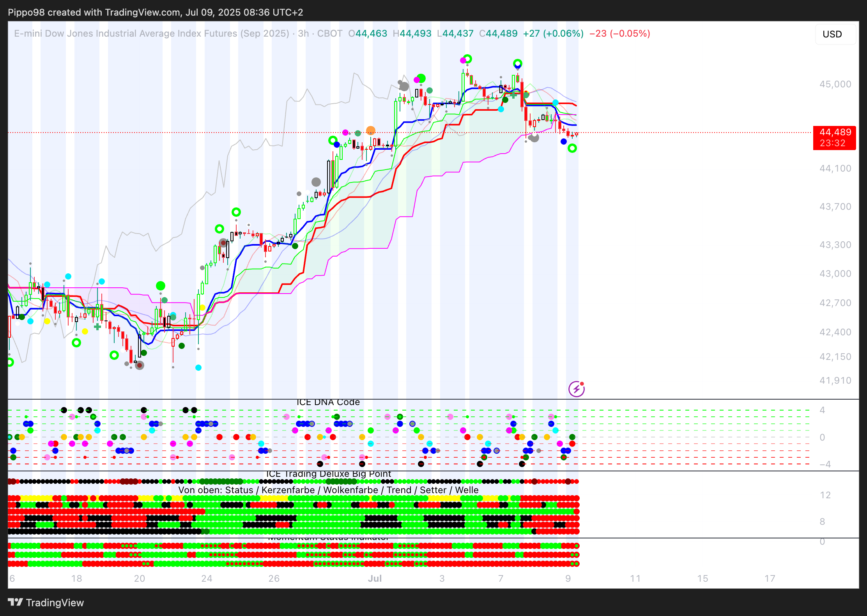Click the magenta dot beside the topmost green ring

pyautogui.click(x=463, y=60)
